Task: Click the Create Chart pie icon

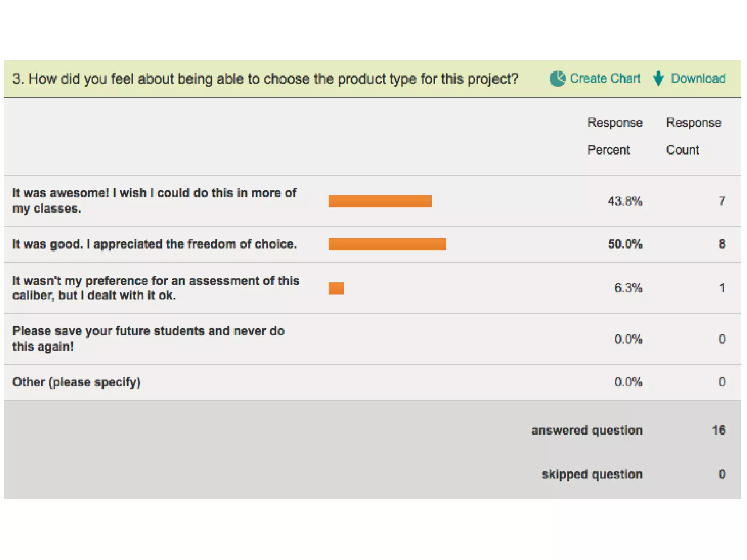Action: 557,78
